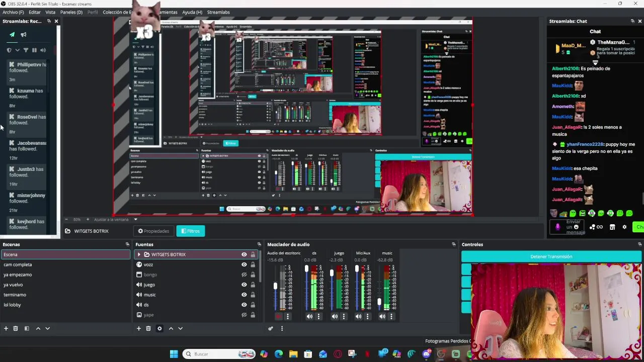The width and height of the screenshot is (644, 362).
Task: Undock the Streamlabs Chat panel
Action: click(x=632, y=21)
